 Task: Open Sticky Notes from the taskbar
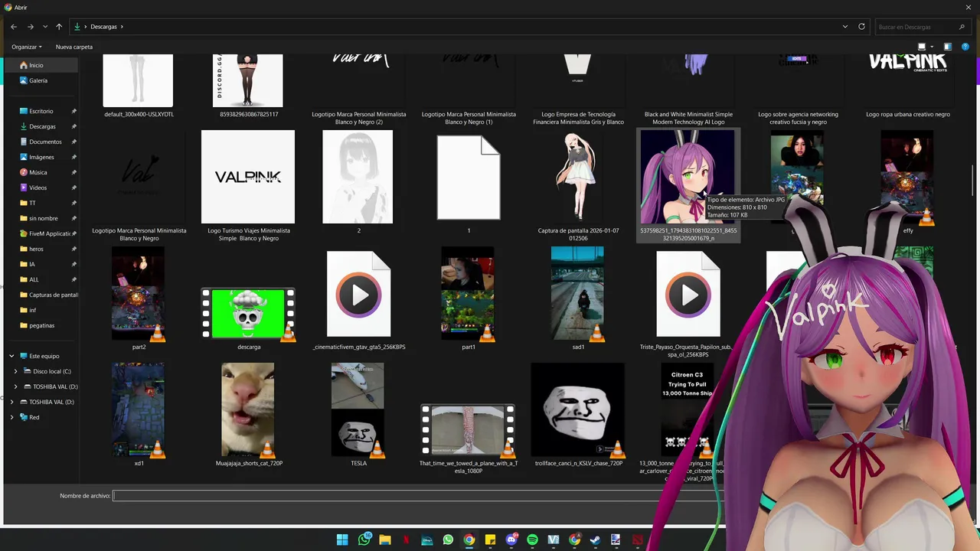490,540
